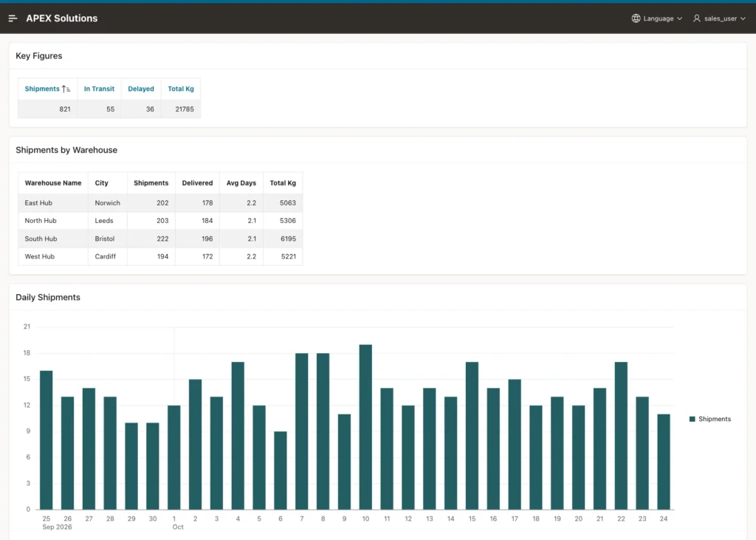The width and height of the screenshot is (756, 540).
Task: Click the Key Figures region title
Action: pos(38,56)
